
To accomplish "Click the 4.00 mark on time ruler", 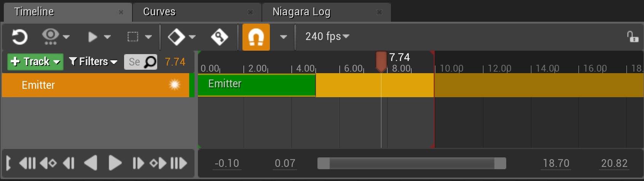I will (305, 69).
